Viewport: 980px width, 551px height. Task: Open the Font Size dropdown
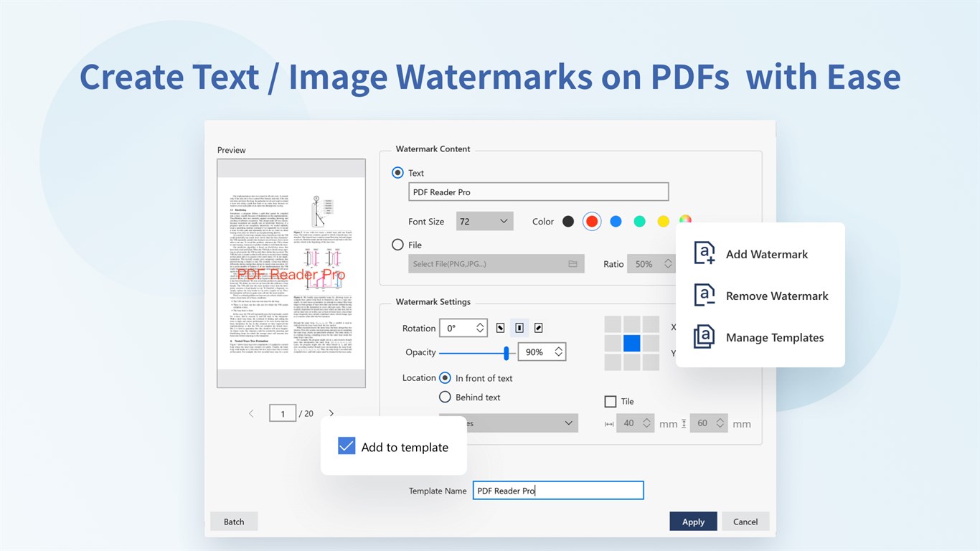[485, 221]
